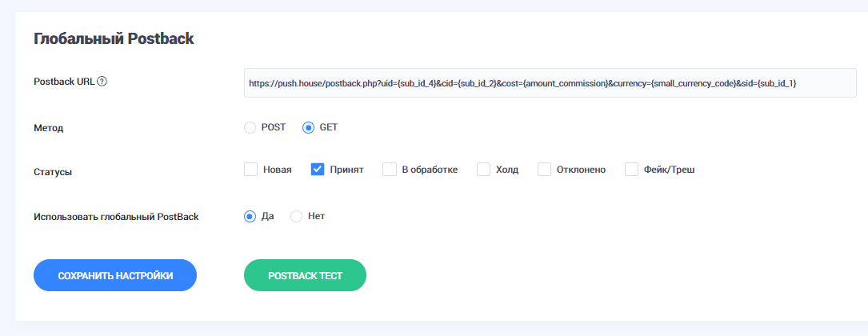Click the 'Метод' row label
The height and width of the screenshot is (336, 868).
[48, 128]
